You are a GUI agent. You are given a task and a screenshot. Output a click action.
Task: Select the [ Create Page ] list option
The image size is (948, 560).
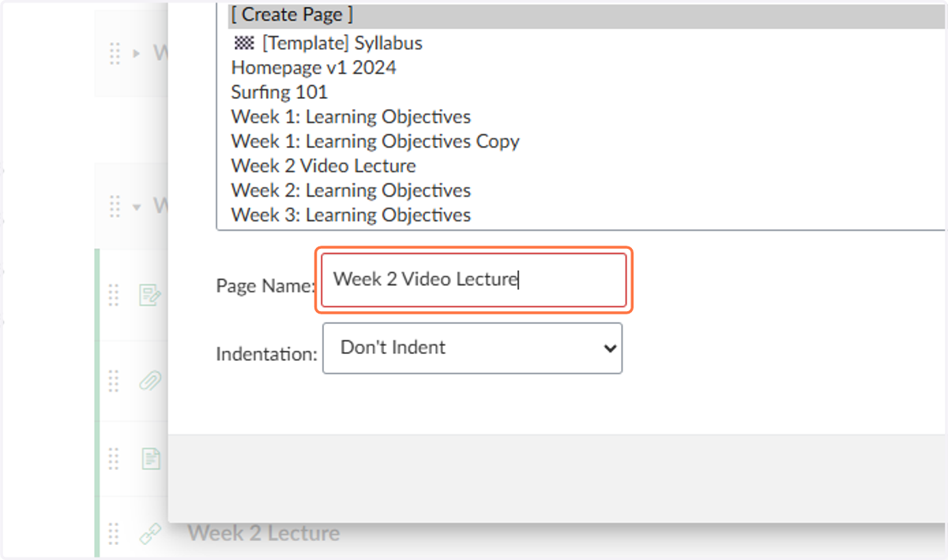[586, 16]
